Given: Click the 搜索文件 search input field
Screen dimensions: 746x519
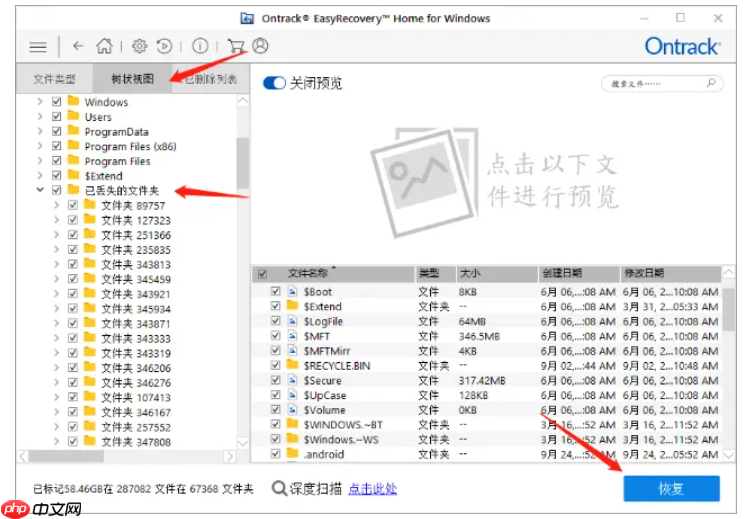Looking at the screenshot, I should pyautogui.click(x=662, y=83).
